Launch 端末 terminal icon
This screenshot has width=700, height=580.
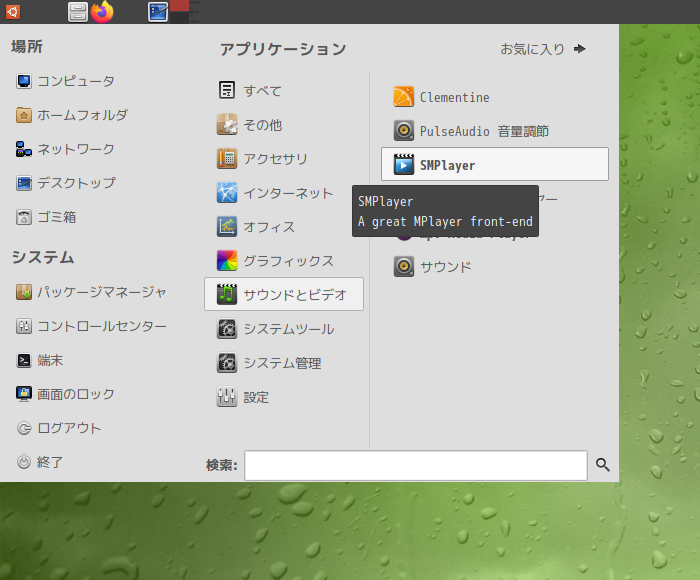point(24,360)
